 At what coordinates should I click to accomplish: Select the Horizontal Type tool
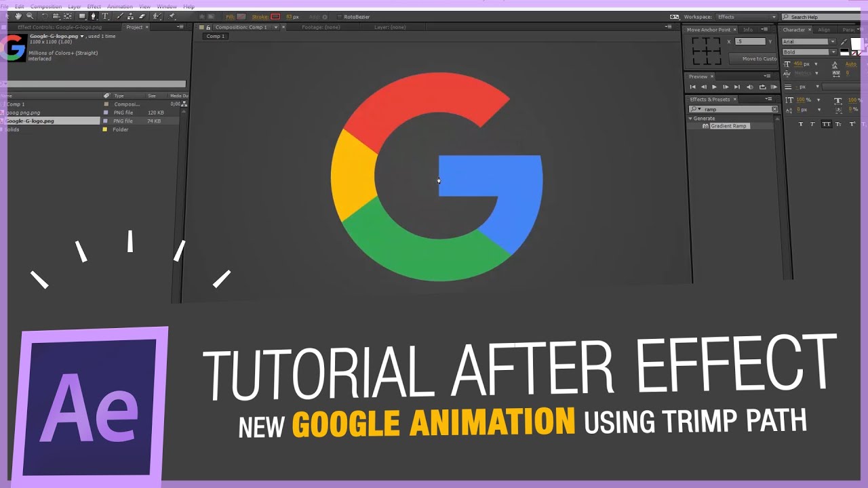[x=105, y=16]
